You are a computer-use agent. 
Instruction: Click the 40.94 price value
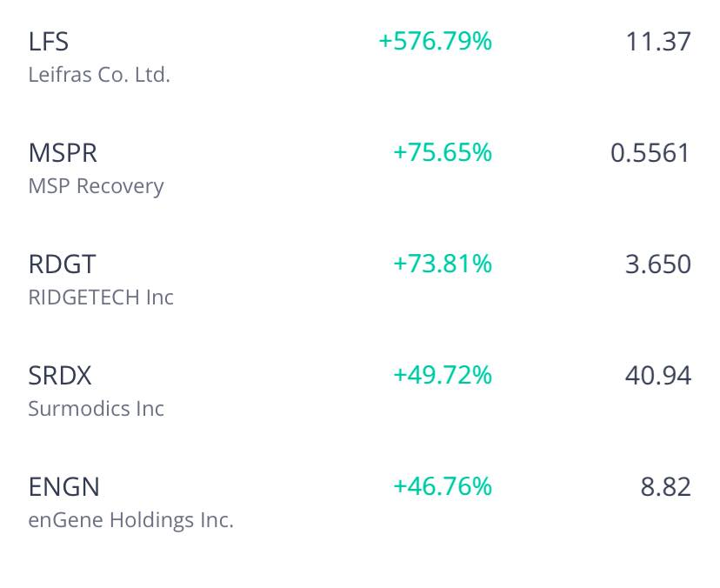pyautogui.click(x=658, y=375)
